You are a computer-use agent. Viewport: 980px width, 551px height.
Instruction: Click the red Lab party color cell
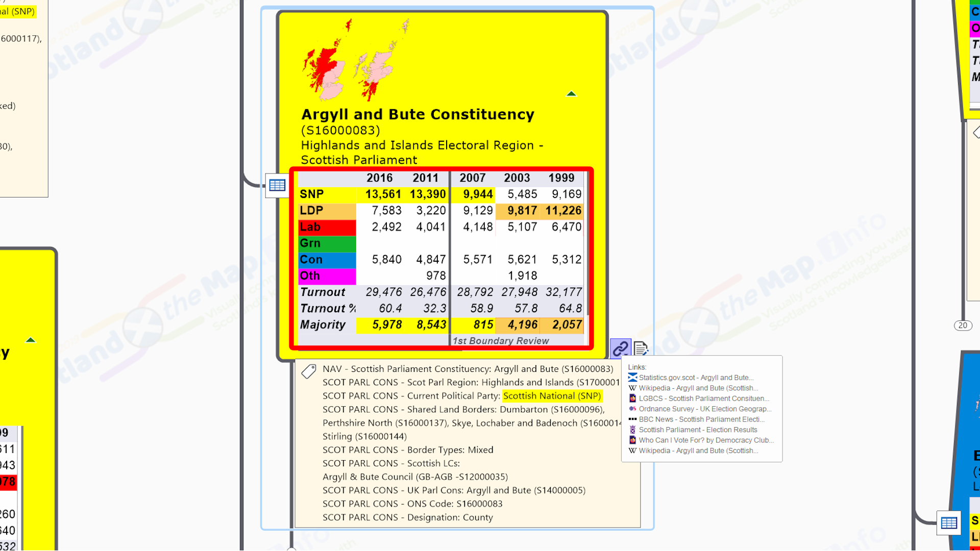(x=327, y=227)
